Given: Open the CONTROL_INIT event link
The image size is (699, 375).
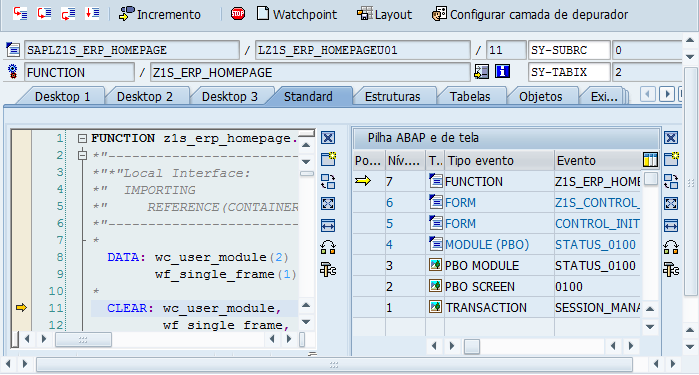Looking at the screenshot, I should click(x=597, y=224).
